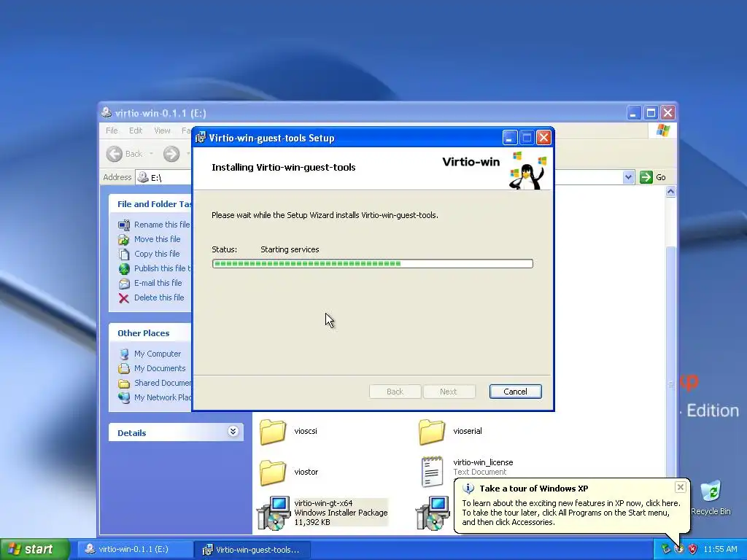Click the taskbar clock showing 11:55 AM

720,549
